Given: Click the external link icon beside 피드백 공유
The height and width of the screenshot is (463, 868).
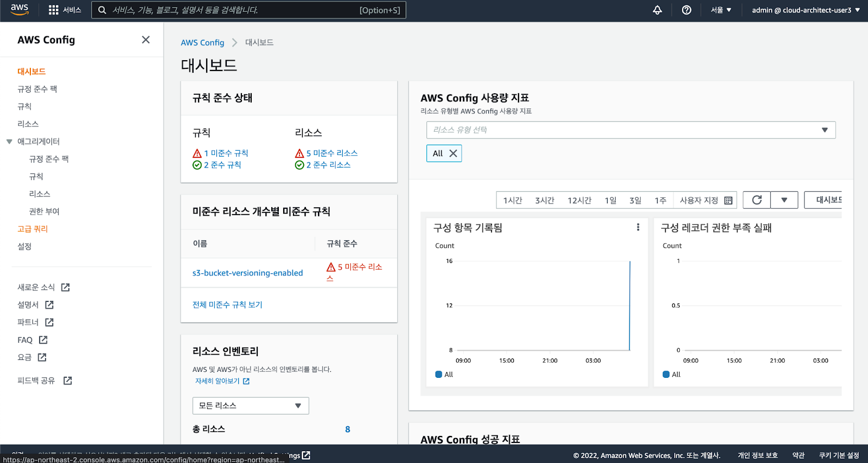Looking at the screenshot, I should pos(68,381).
